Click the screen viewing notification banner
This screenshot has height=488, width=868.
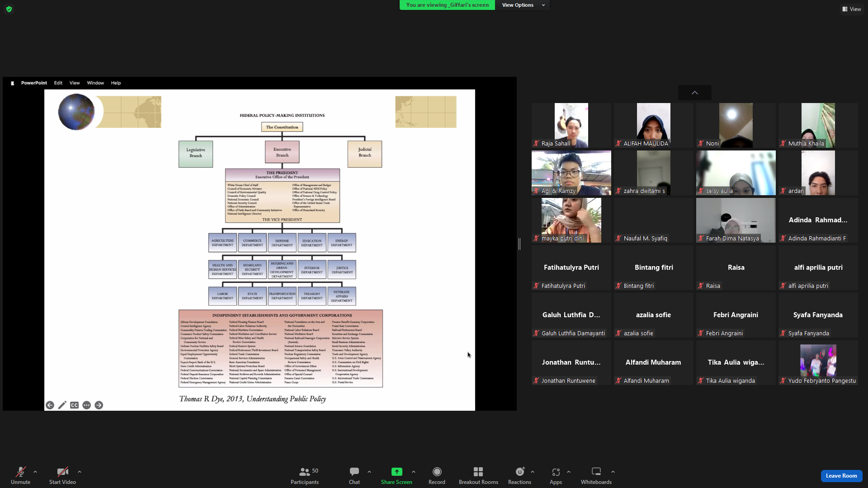coord(447,5)
